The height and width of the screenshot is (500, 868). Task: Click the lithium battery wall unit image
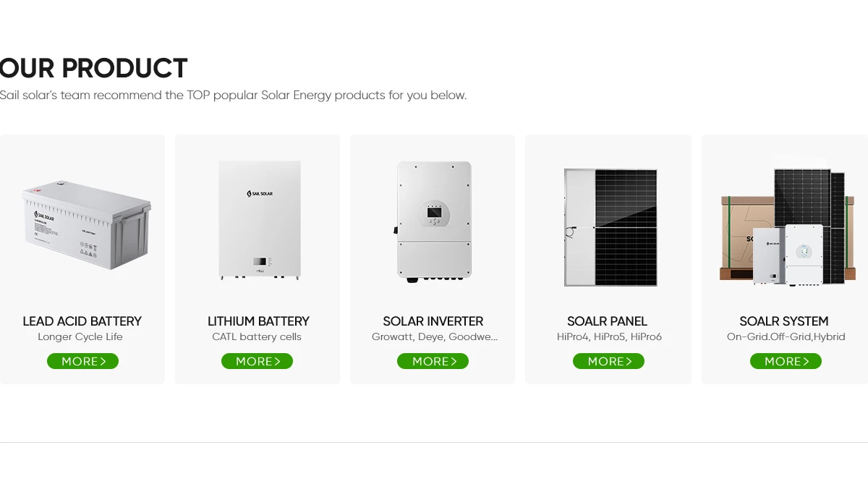click(258, 221)
